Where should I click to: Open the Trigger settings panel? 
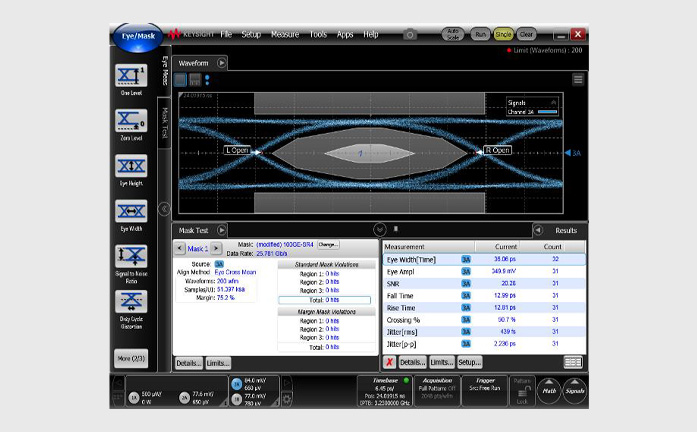point(485,391)
